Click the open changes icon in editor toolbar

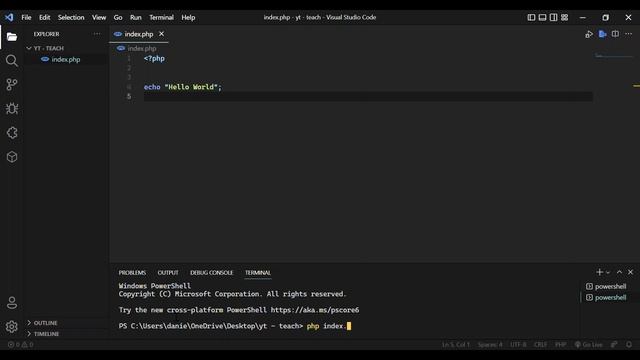589,34
